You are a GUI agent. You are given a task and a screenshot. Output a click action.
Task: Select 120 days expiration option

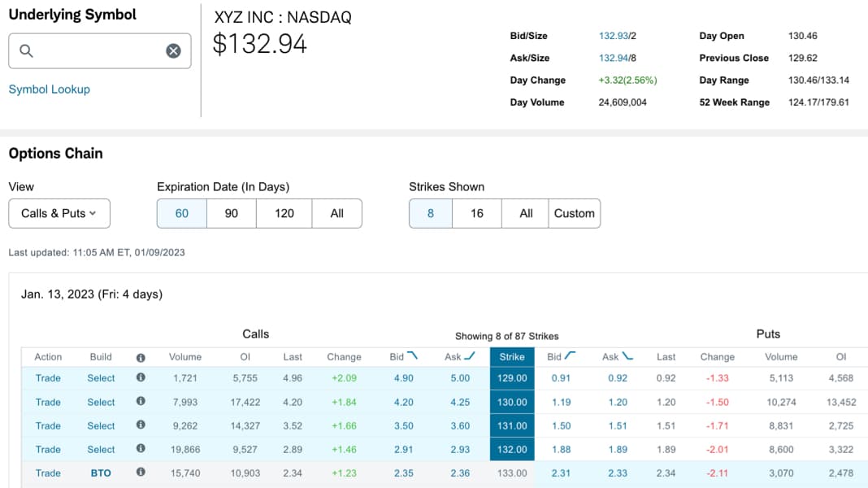284,213
